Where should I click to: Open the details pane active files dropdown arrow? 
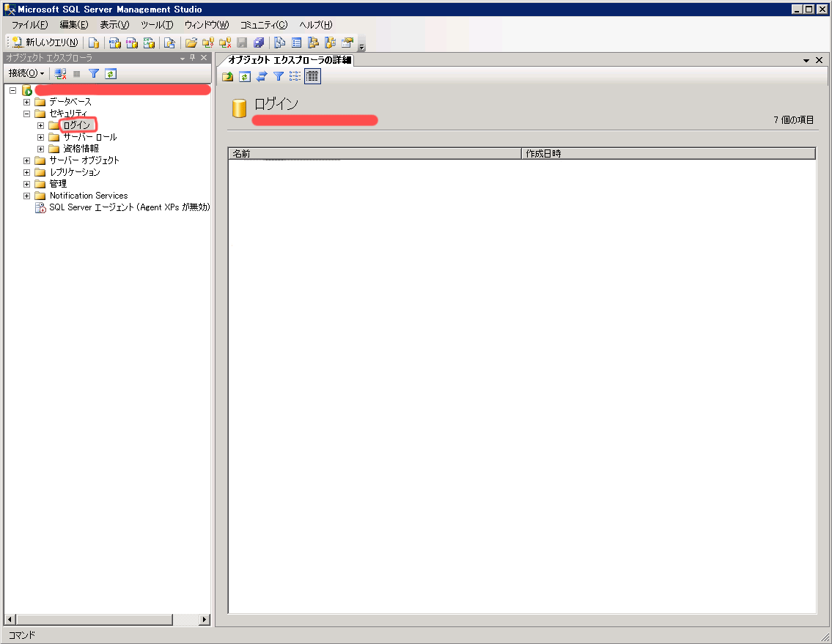[806, 61]
